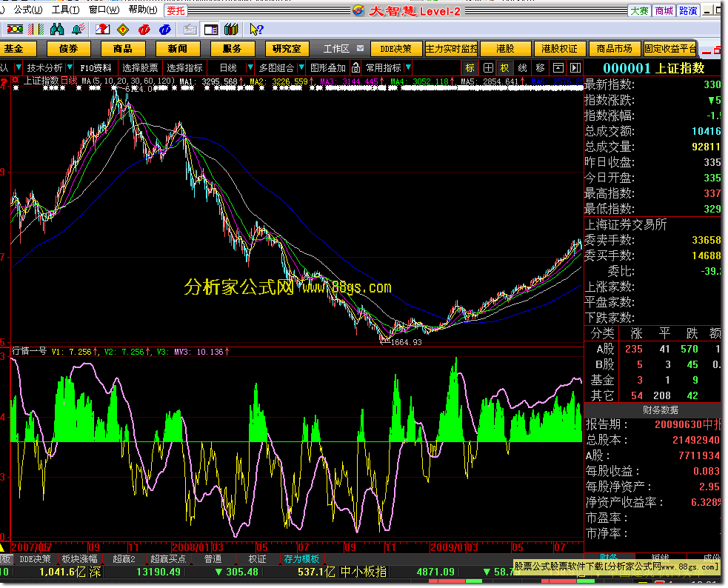Click the collapse panel up-arrow icon

tap(558, 68)
